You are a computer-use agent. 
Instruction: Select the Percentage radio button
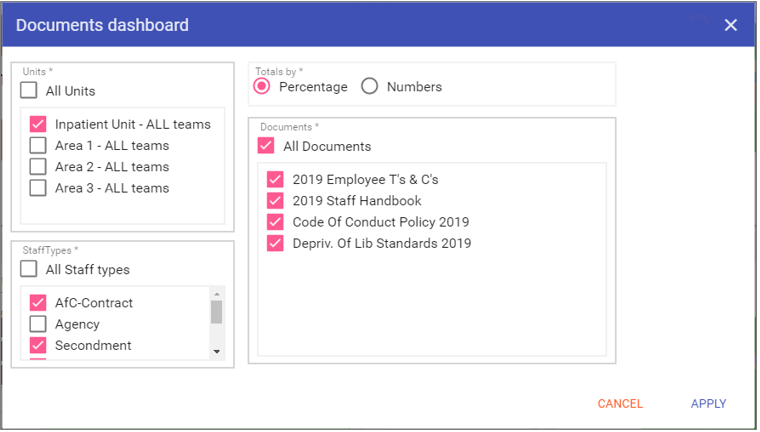[262, 87]
